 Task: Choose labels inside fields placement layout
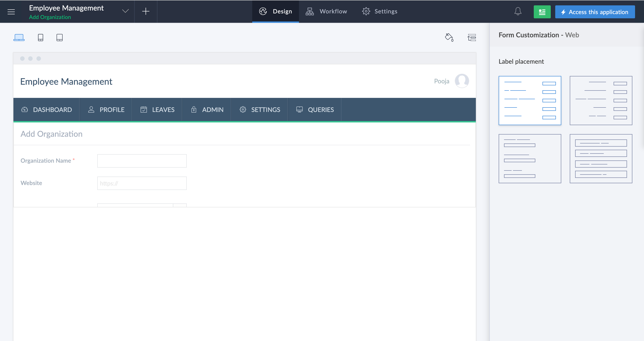(x=601, y=159)
